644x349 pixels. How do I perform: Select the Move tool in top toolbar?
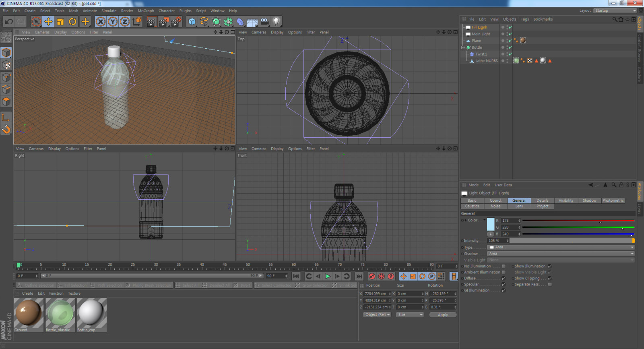[48, 22]
